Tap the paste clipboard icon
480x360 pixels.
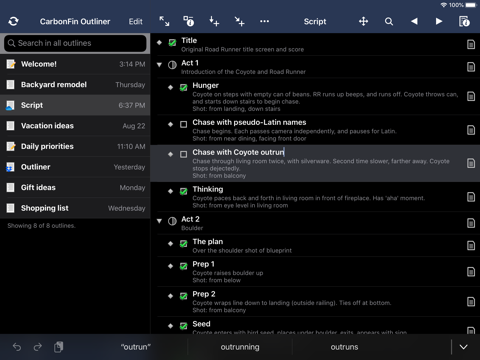point(59,347)
